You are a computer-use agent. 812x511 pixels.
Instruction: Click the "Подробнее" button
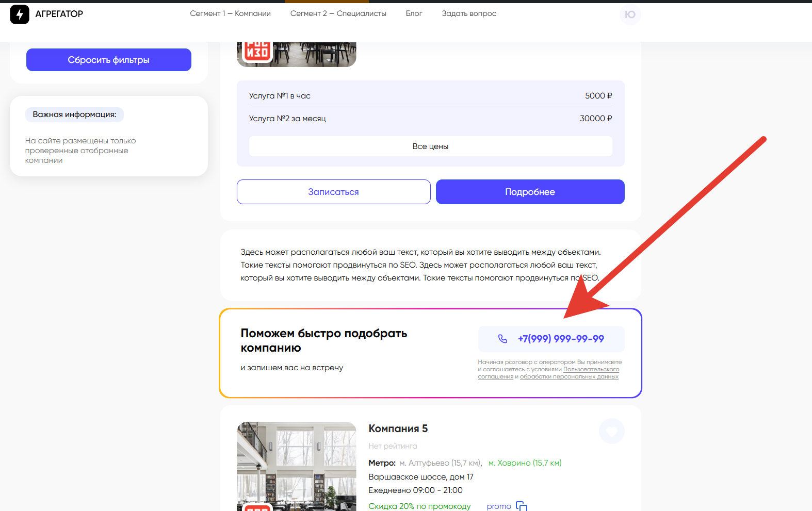point(530,192)
